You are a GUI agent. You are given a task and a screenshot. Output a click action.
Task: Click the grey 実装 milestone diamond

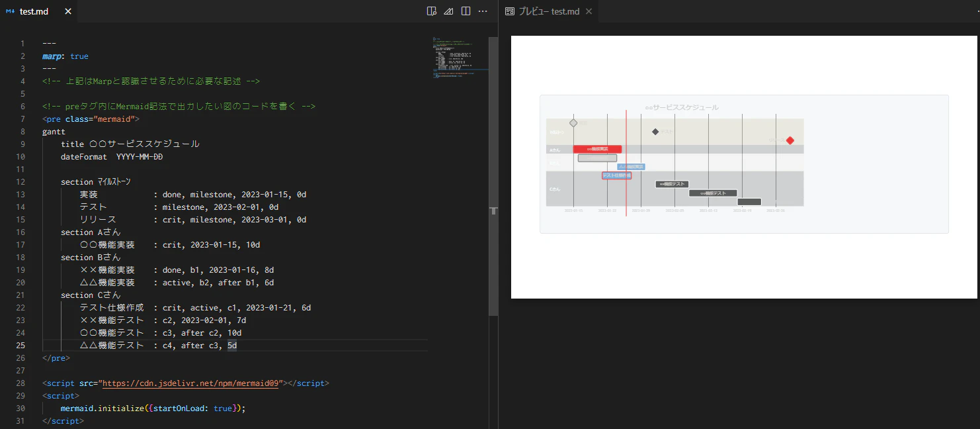coord(573,123)
